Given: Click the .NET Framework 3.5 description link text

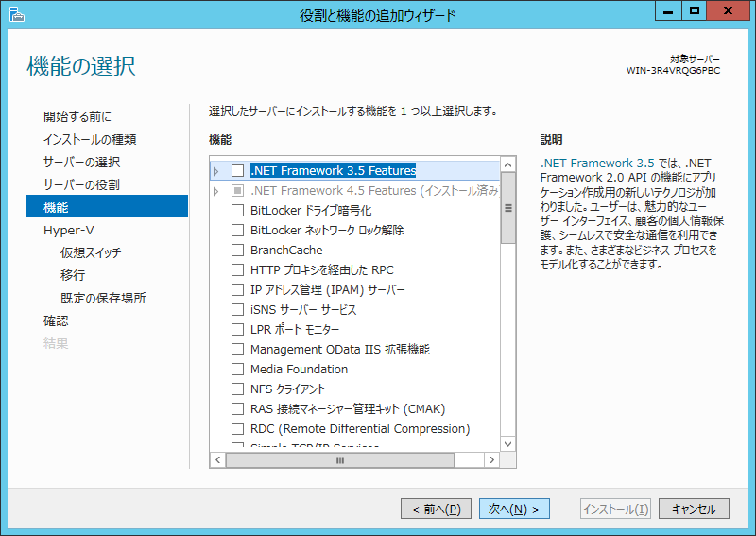Looking at the screenshot, I should pos(597,163).
